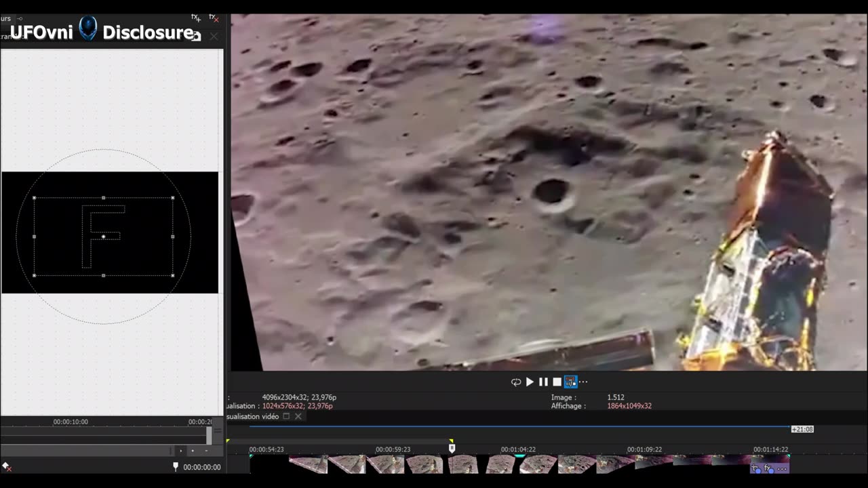Screen dimensions: 868x488
Task: Play the video preview
Action: tap(530, 382)
